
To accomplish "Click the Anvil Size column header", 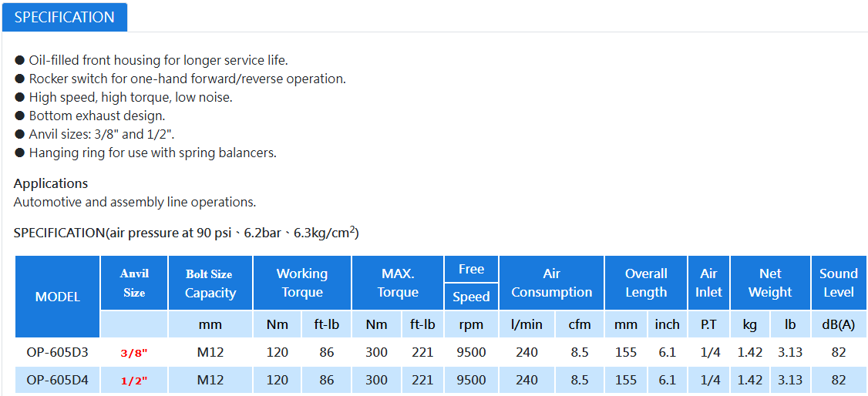I will 135,283.
